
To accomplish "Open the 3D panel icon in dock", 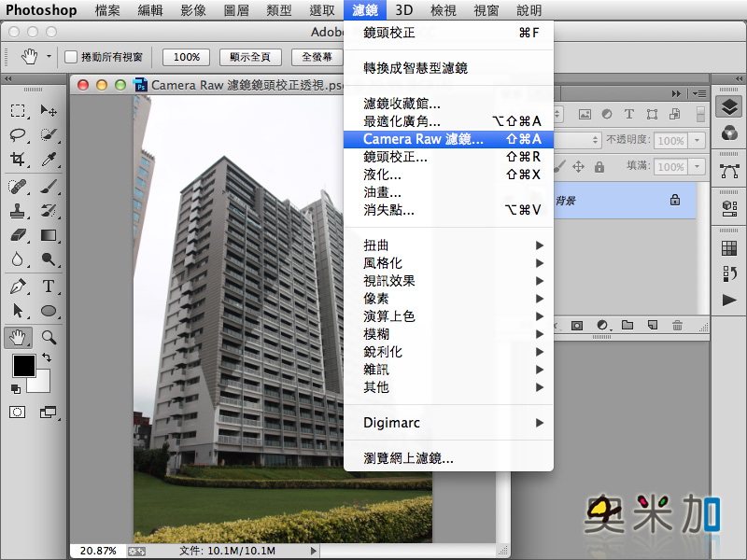I will tap(729, 208).
